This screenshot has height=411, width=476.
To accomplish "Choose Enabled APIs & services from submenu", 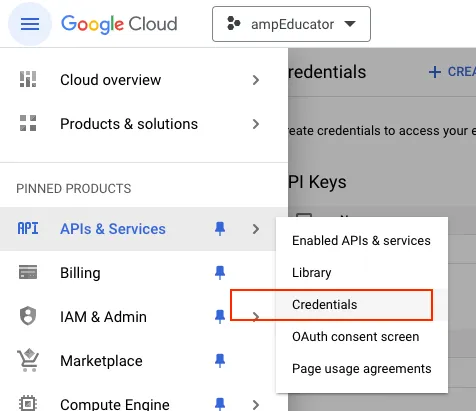I will click(362, 240).
